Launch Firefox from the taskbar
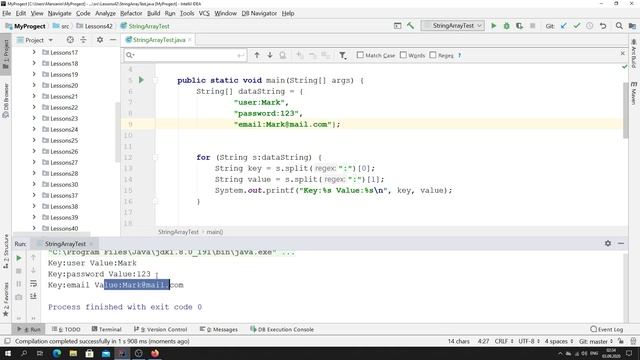The height and width of the screenshot is (360, 640). click(155, 353)
